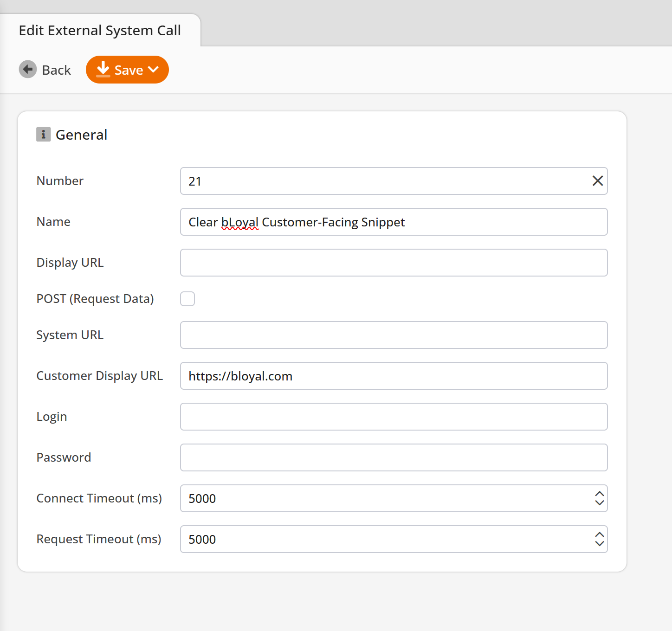Click the Name input field
672x631 pixels.
[394, 222]
